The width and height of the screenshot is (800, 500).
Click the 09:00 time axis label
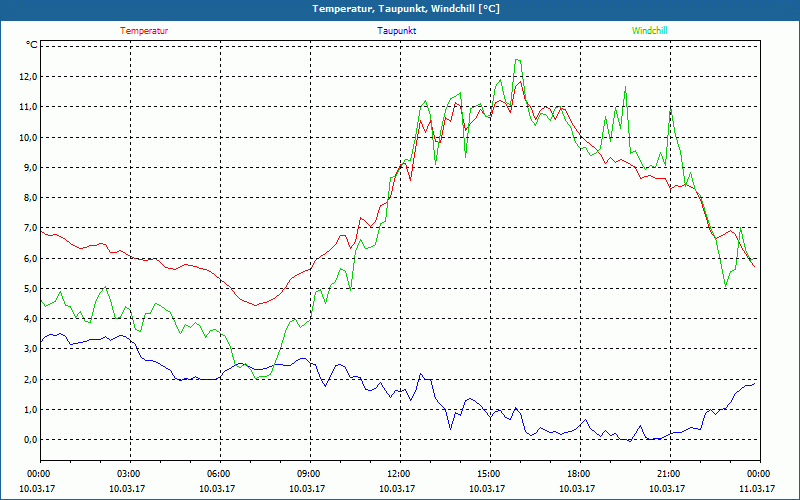[310, 474]
